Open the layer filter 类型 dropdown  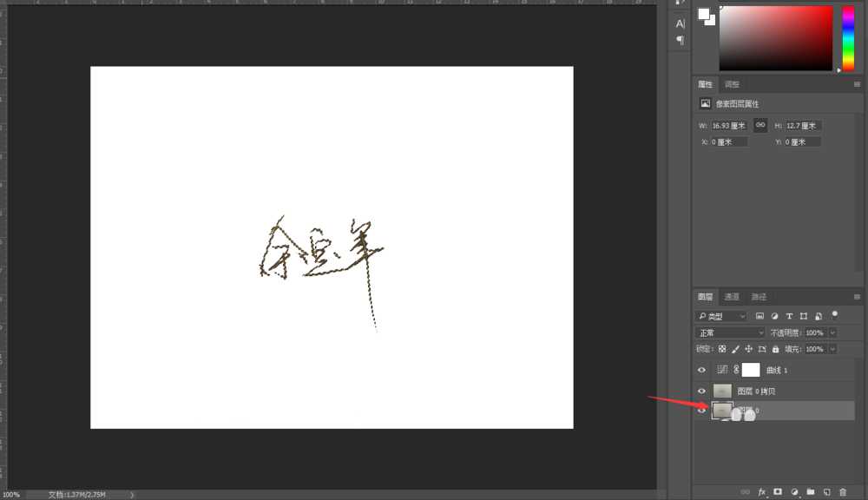click(x=721, y=315)
